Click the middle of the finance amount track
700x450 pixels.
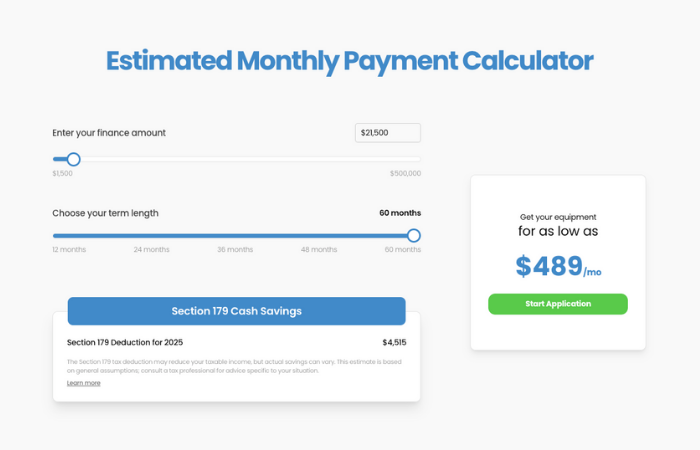coord(237,159)
